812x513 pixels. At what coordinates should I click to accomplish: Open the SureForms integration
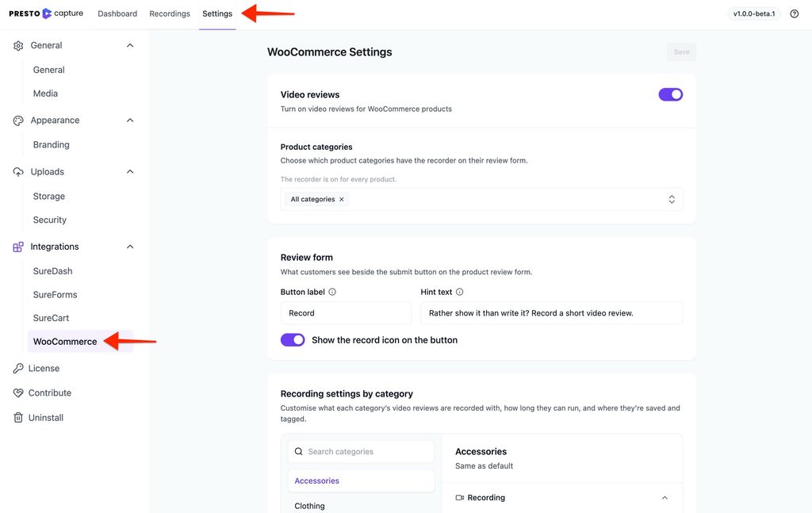tap(55, 294)
